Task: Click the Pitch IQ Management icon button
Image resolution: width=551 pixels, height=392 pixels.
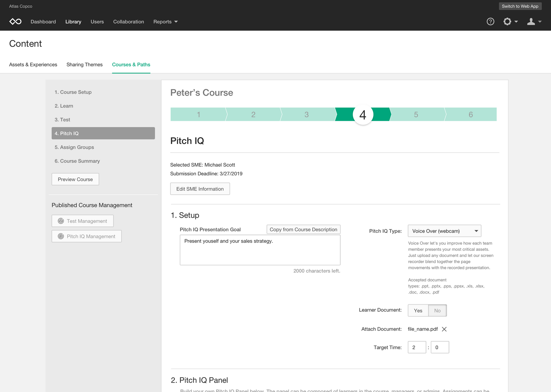Action: (86, 236)
